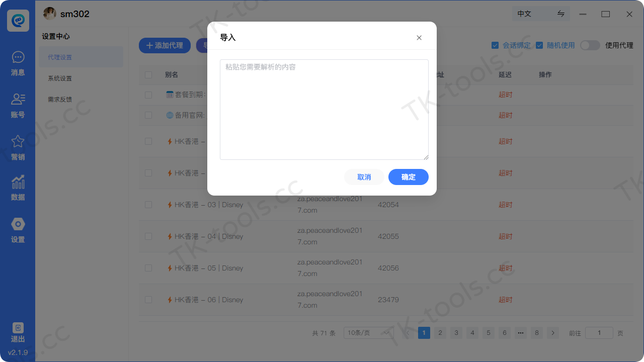The width and height of the screenshot is (644, 362).
Task: Click the paste content text area
Action: (x=324, y=110)
